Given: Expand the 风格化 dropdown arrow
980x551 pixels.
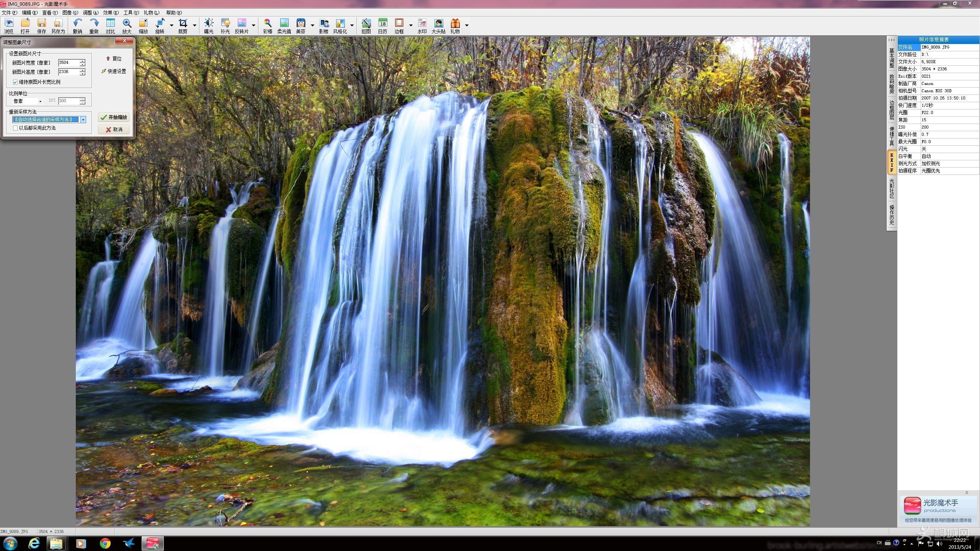Looking at the screenshot, I should click(x=352, y=25).
